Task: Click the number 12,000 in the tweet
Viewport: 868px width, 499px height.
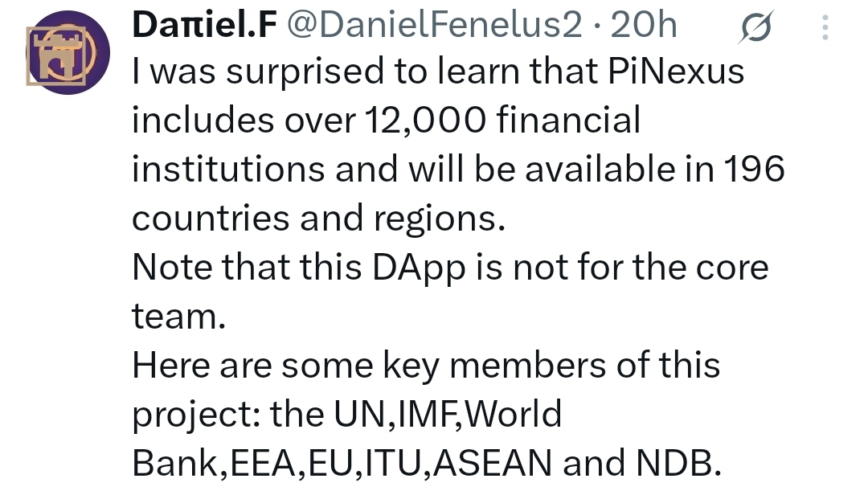Action: (426, 120)
